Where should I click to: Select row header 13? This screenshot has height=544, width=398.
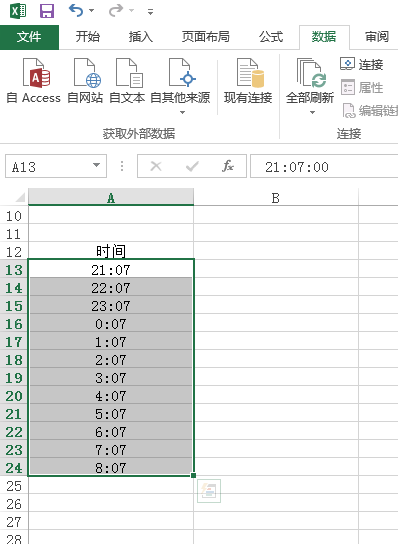tap(14, 270)
